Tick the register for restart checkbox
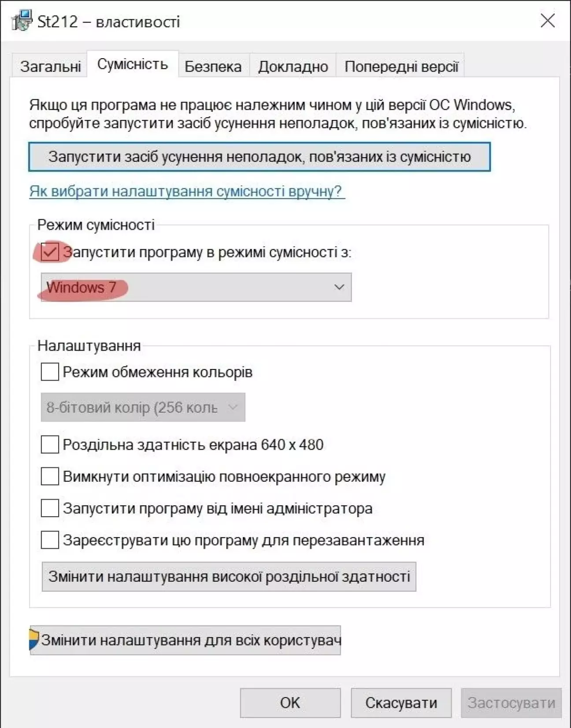 click(x=50, y=540)
